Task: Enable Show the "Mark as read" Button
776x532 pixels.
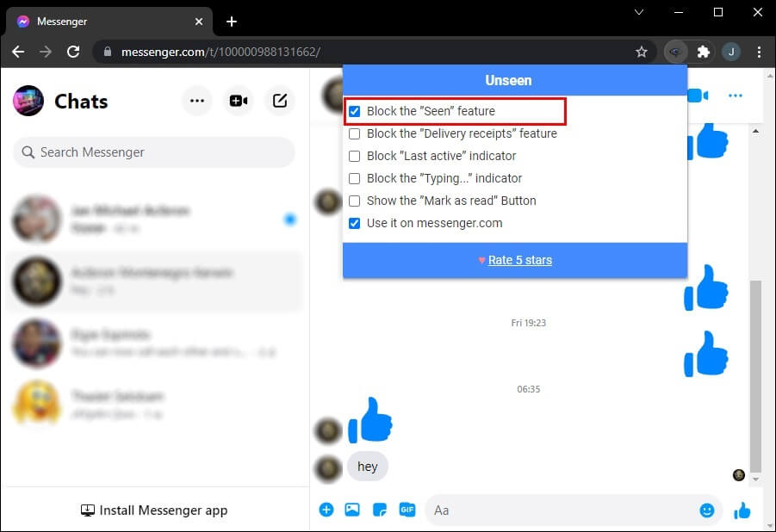Action: pyautogui.click(x=354, y=201)
